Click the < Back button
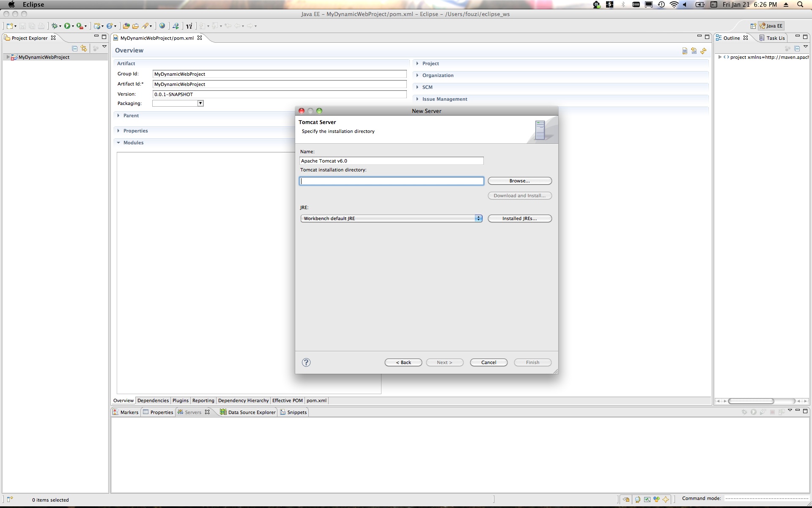The image size is (812, 508). click(403, 362)
